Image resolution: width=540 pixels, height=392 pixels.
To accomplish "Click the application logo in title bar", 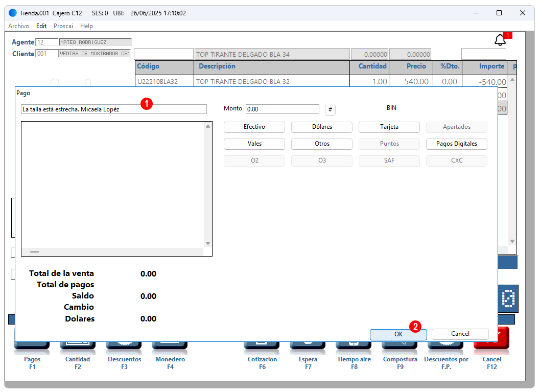I will click(x=12, y=13).
